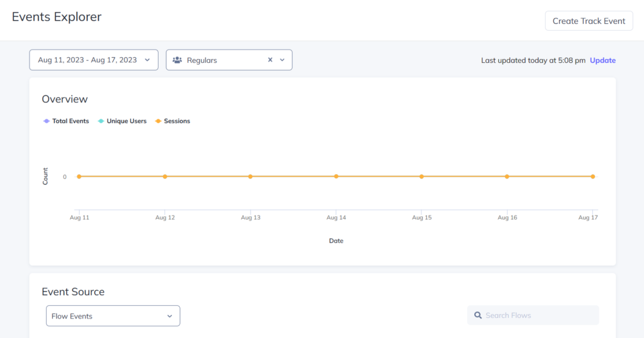
Task: Click the Create Track Event button
Action: [x=589, y=21]
